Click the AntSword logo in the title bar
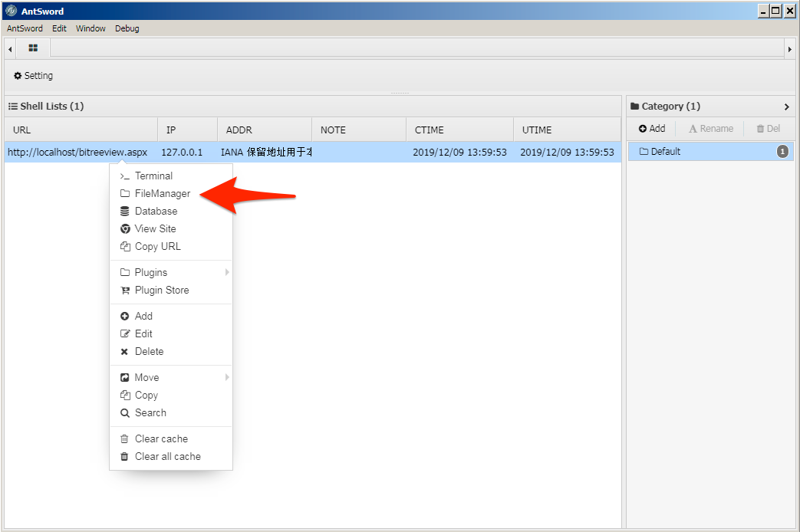The image size is (800, 532). pyautogui.click(x=11, y=11)
